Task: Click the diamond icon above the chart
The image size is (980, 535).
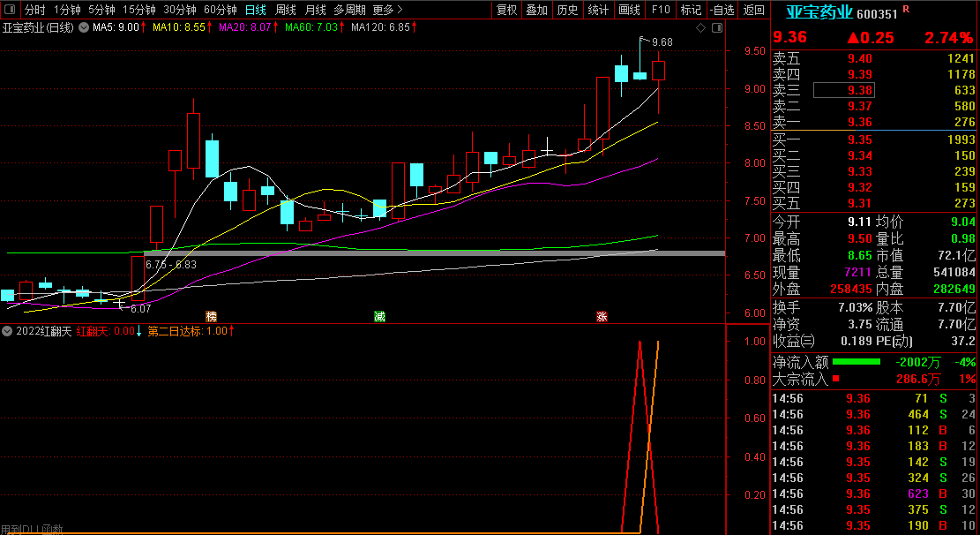Action: coord(700,28)
